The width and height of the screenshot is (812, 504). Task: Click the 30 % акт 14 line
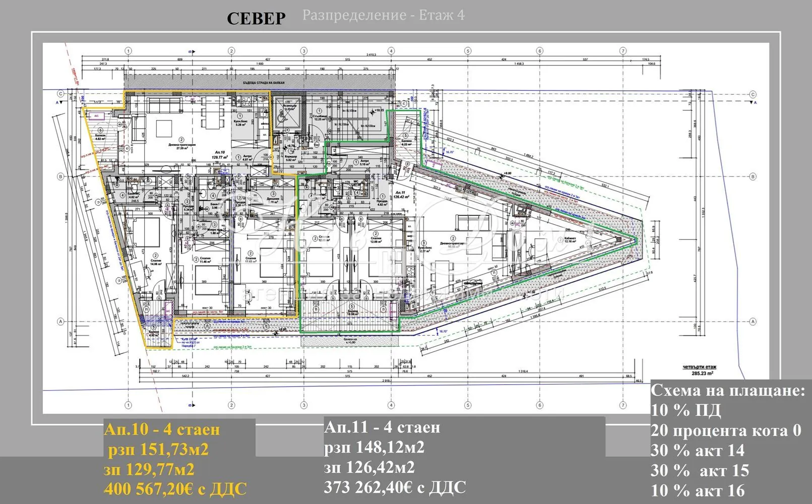tap(697, 450)
